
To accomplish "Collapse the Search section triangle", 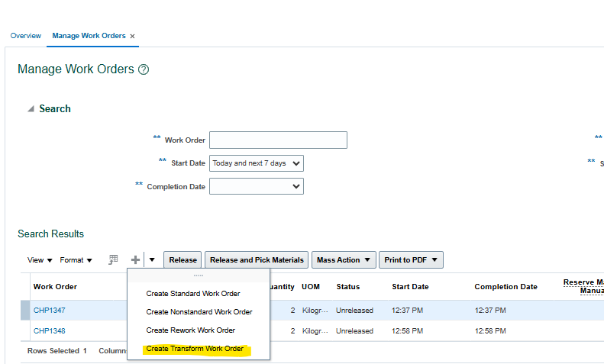I will click(x=31, y=109).
